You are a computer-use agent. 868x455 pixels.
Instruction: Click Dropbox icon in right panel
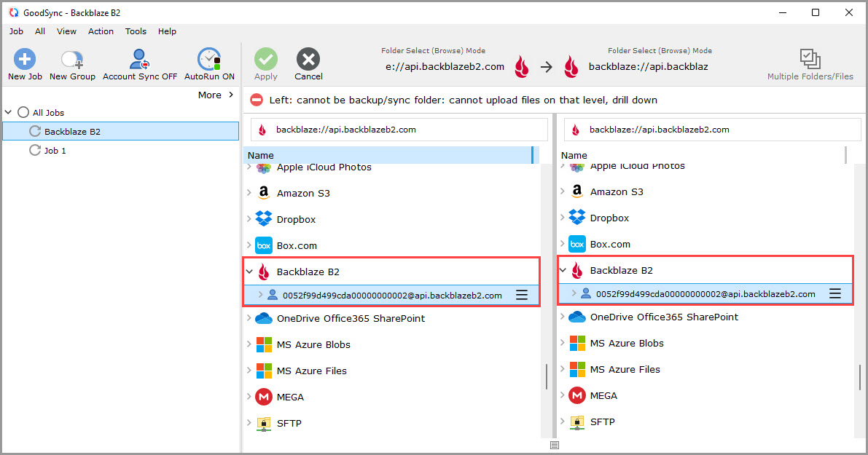(576, 218)
